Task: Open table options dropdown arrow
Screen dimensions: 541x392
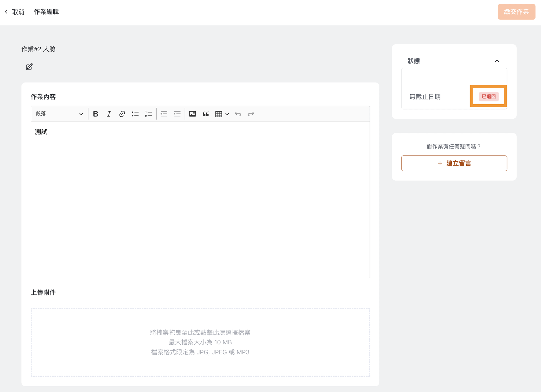Action: point(227,114)
